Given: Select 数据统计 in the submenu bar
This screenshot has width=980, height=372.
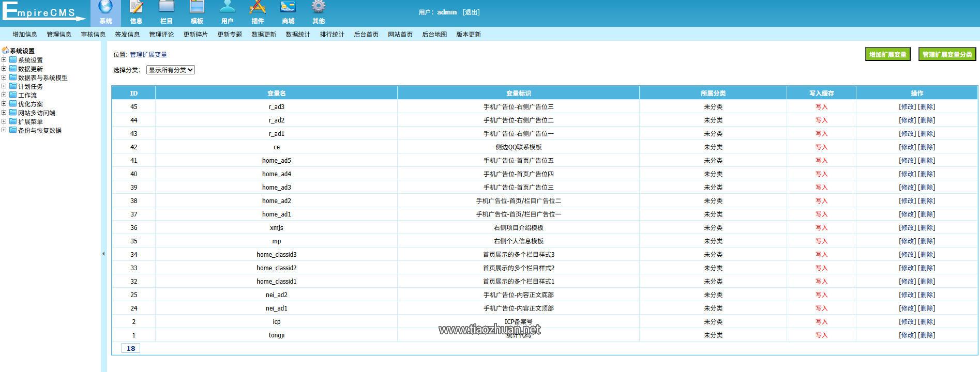Looking at the screenshot, I should point(298,35).
